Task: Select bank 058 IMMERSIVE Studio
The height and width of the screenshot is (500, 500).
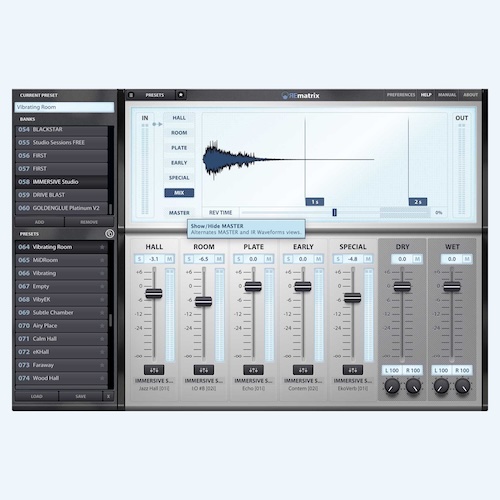Action: pyautogui.click(x=61, y=182)
